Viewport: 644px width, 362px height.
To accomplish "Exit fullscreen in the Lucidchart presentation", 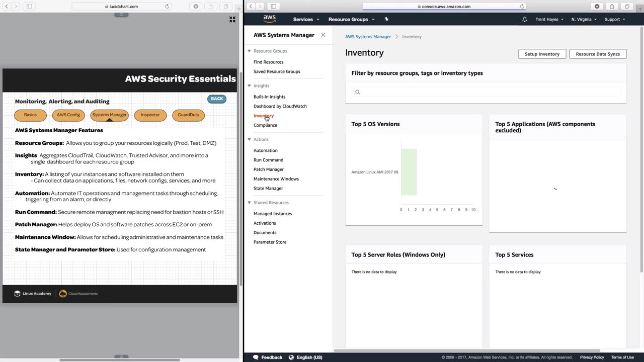I will point(232,19).
